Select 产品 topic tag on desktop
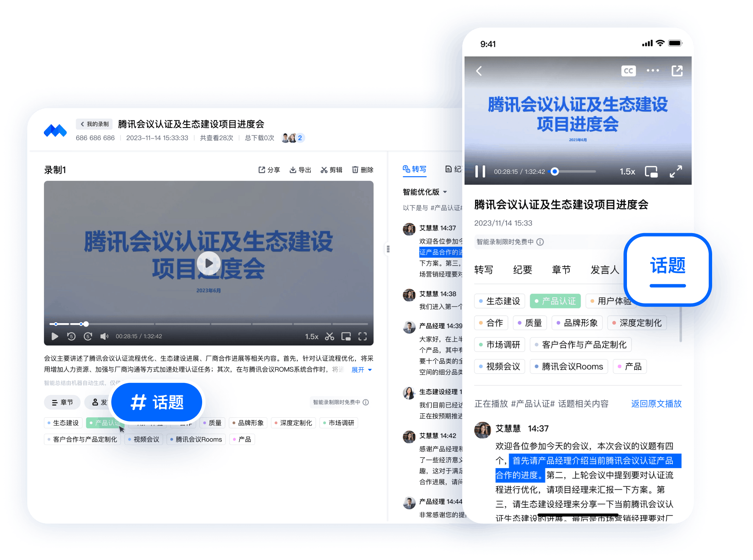The image size is (753, 560). point(242,439)
